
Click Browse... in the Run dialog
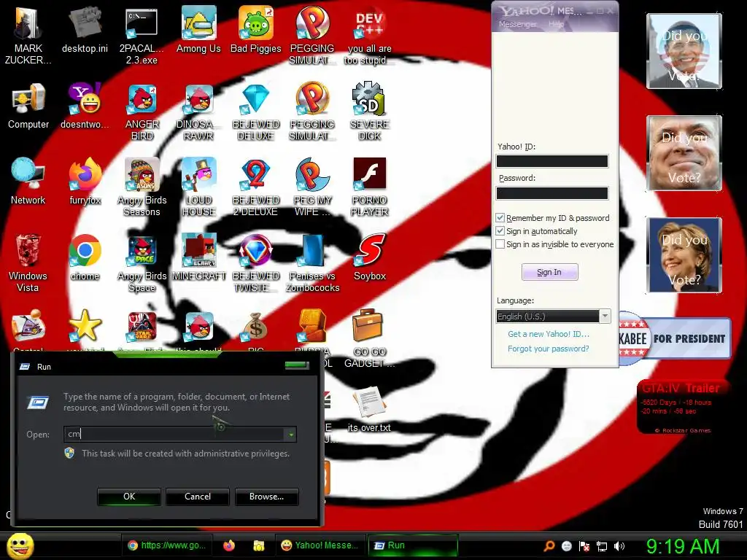coord(267,496)
